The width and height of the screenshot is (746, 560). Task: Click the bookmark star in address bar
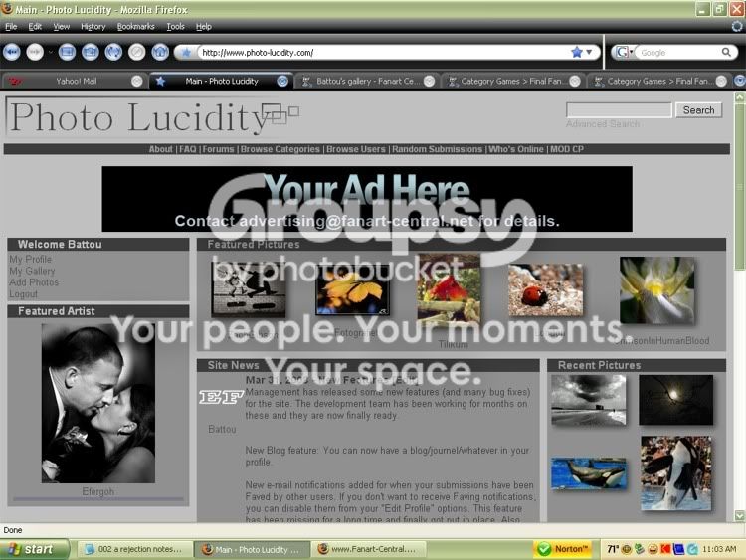click(577, 52)
